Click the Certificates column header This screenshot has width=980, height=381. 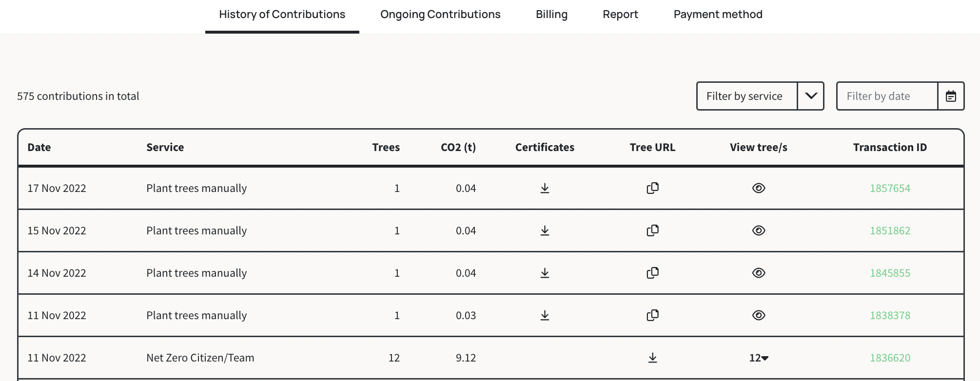point(545,147)
